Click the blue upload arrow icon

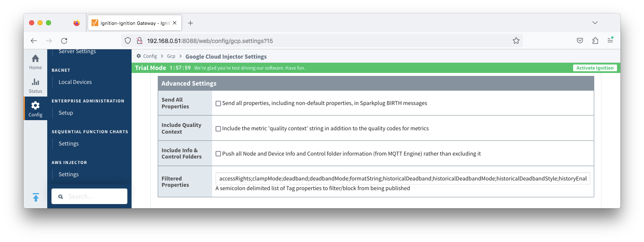point(36,197)
